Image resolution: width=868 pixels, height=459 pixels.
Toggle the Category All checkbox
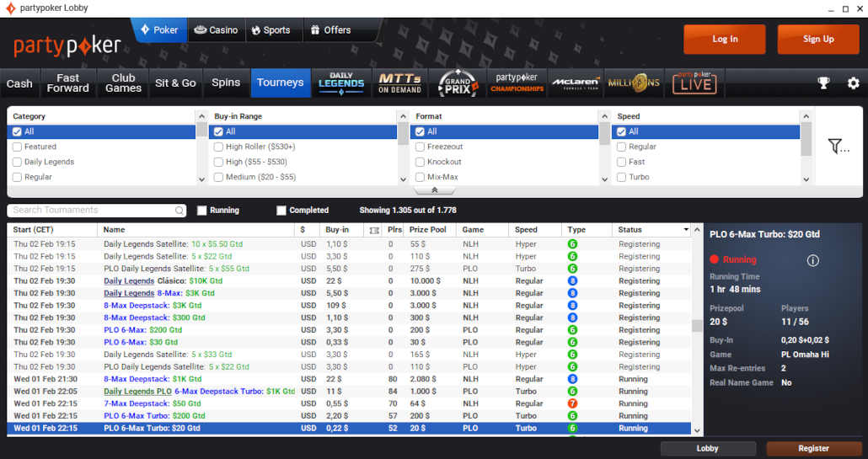17,131
